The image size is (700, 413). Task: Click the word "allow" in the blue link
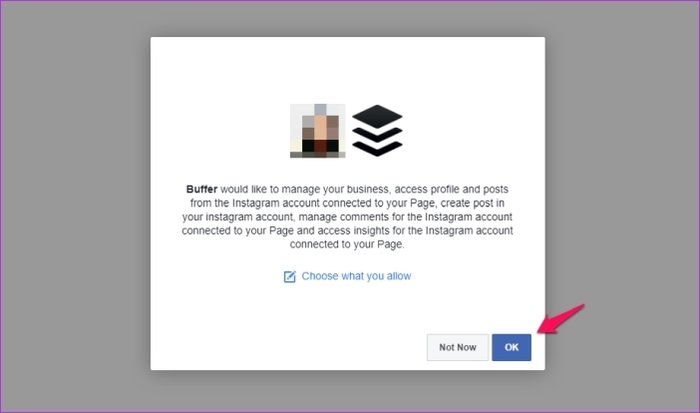pos(399,276)
